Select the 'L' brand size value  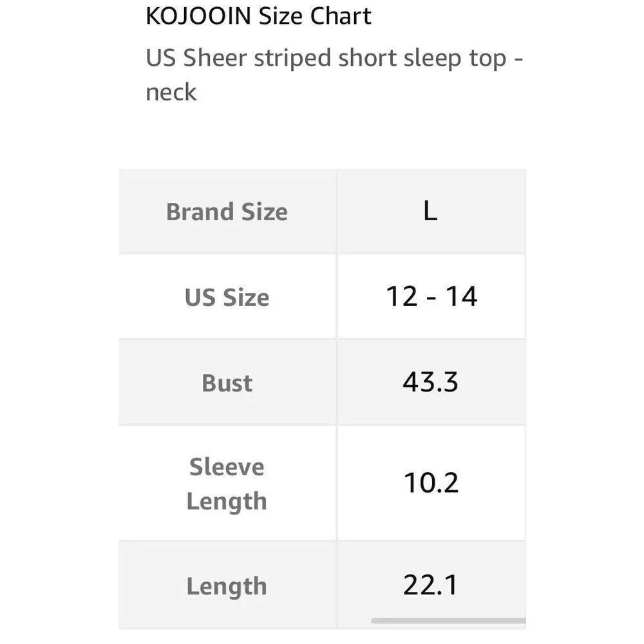point(430,211)
